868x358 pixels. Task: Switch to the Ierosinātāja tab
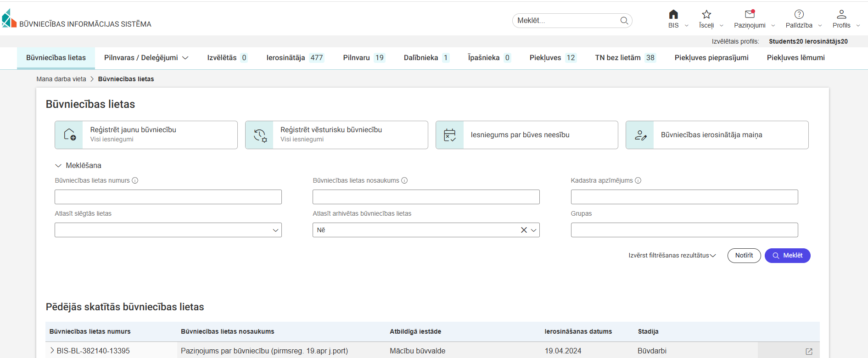[x=294, y=58]
